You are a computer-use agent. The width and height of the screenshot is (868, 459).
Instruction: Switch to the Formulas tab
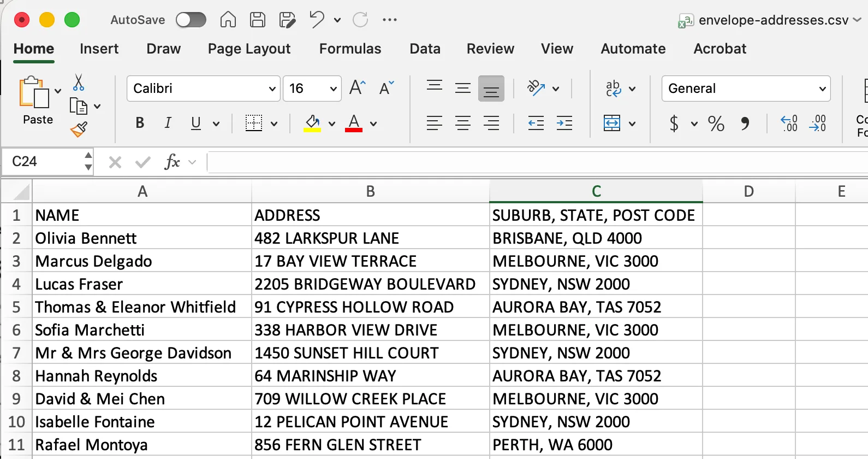point(350,49)
